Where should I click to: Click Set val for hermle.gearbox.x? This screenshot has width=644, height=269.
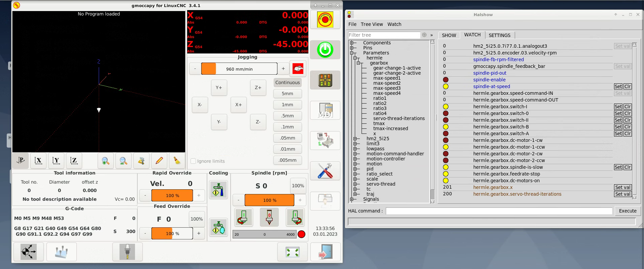[623, 187]
